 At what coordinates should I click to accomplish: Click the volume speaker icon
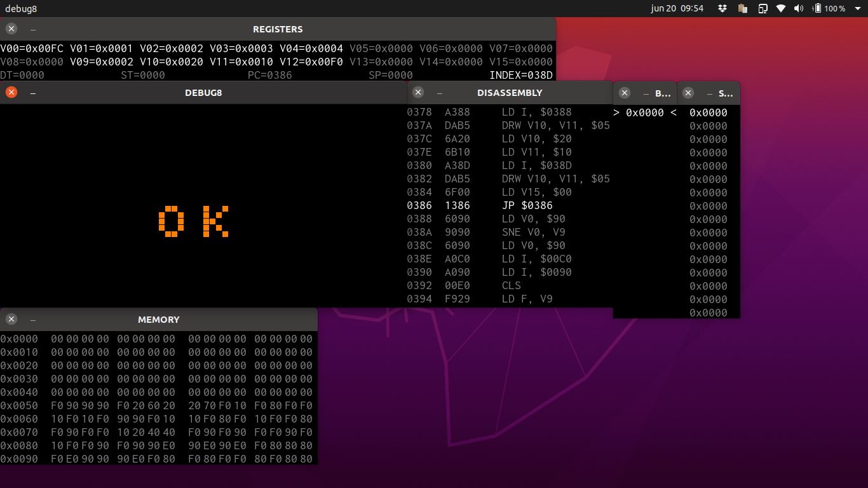pyautogui.click(x=799, y=9)
